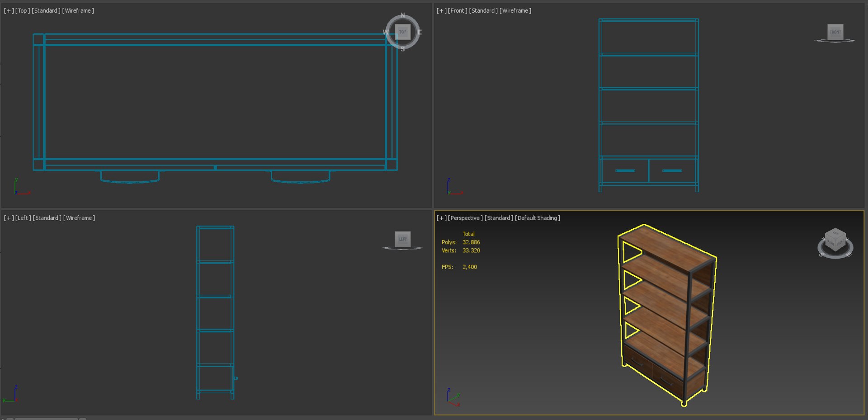Open the [Left] point-of-view viewport menu
868x420 pixels.
click(x=23, y=218)
